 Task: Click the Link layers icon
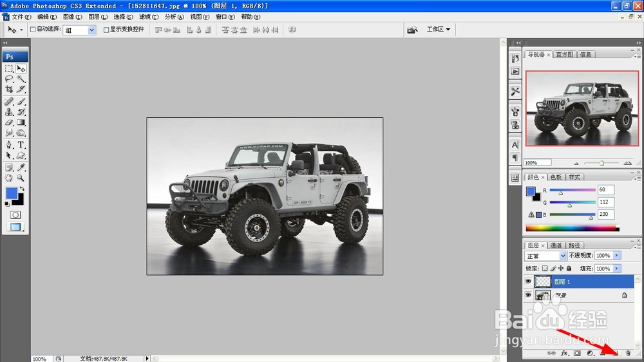pyautogui.click(x=551, y=353)
